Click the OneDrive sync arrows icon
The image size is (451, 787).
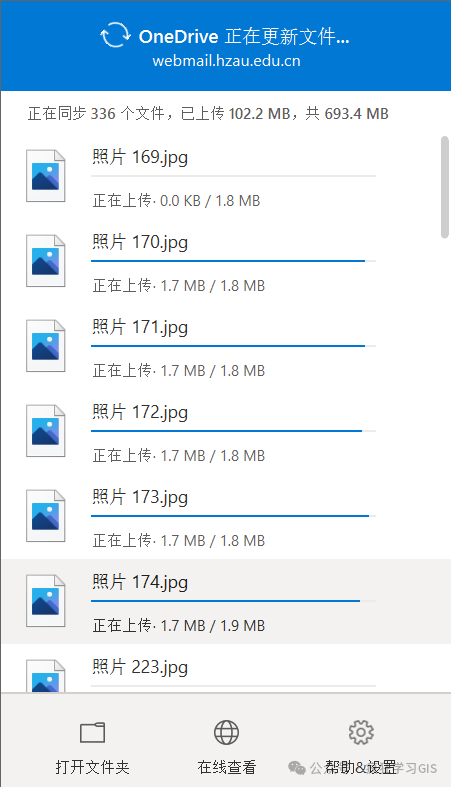click(x=115, y=35)
